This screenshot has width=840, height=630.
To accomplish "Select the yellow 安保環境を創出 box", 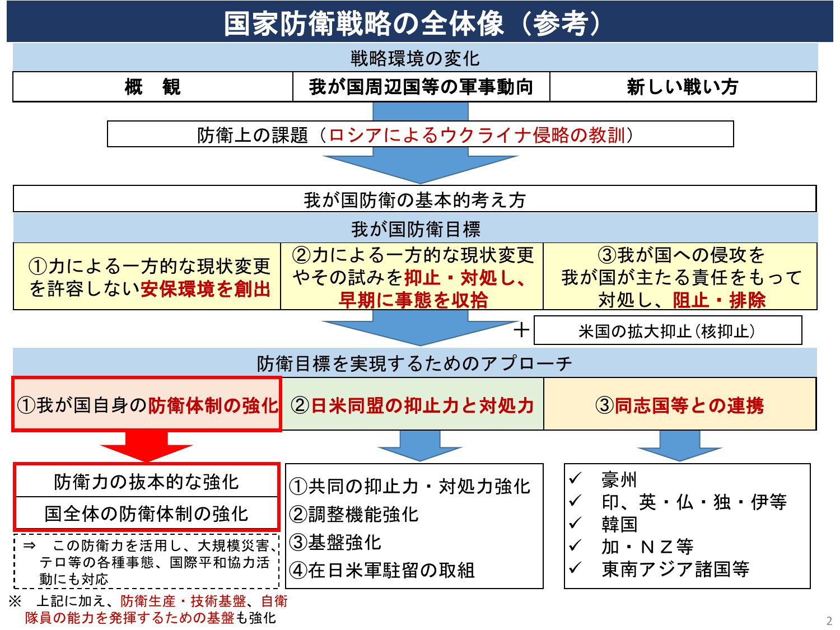I will click(146, 277).
